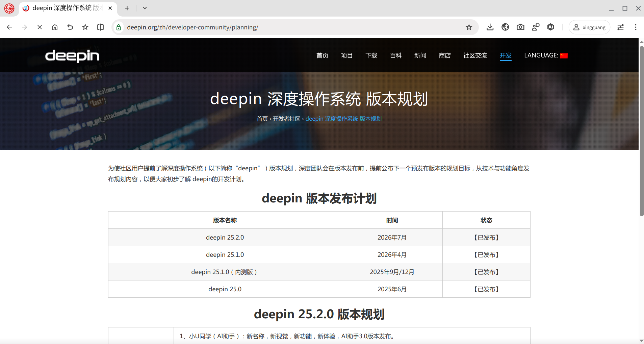
Task: Bookmark this page with address bar star
Action: pos(469,27)
